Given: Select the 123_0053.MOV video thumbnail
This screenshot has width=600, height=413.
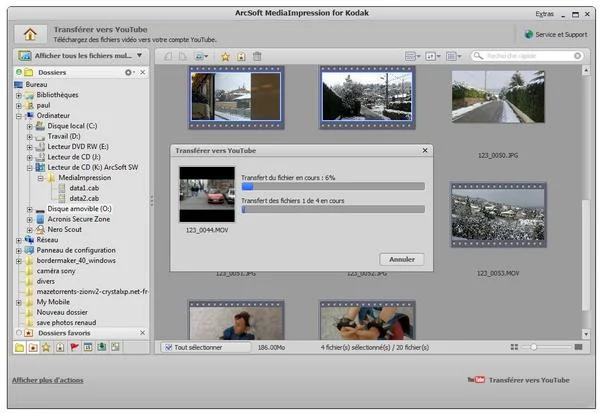Looking at the screenshot, I should pyautogui.click(x=498, y=215).
